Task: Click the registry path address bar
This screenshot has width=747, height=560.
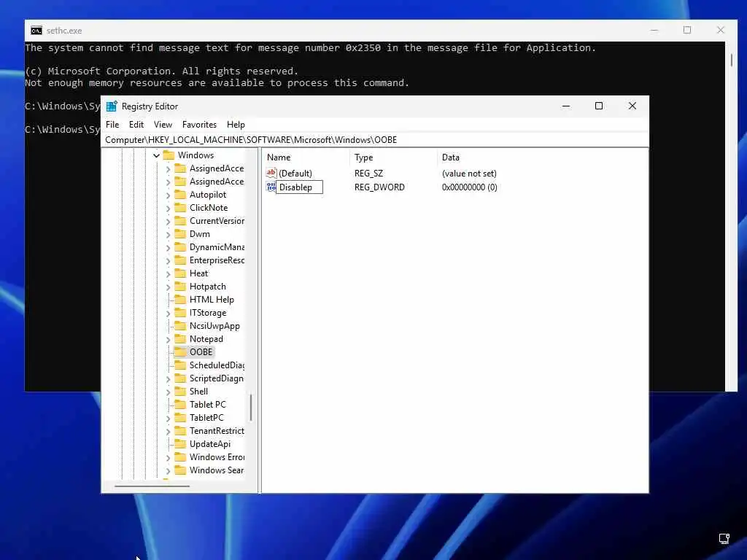Action: [x=375, y=139]
